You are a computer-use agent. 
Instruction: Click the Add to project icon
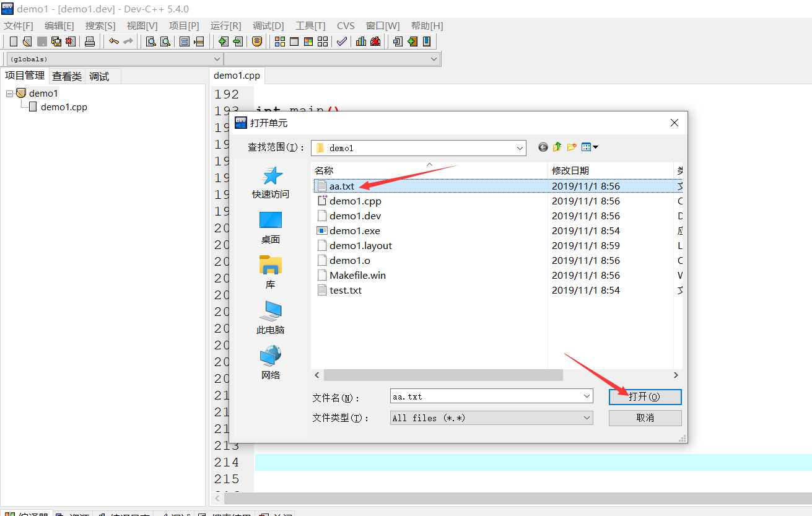[x=224, y=42]
